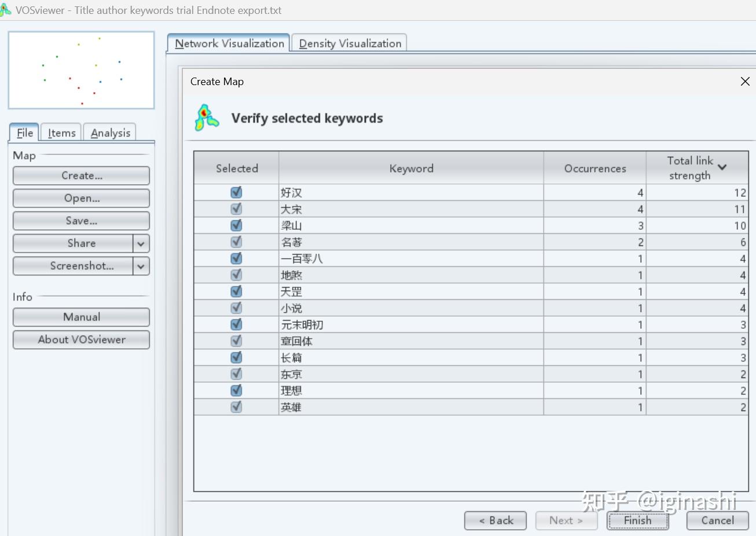The height and width of the screenshot is (536, 756).
Task: Open the Screenshot dropdown menu
Action: pos(141,266)
